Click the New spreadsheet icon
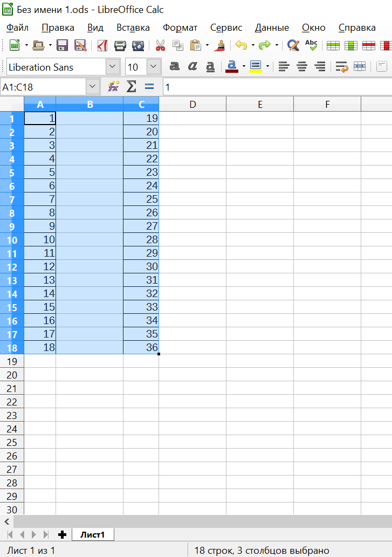Viewport: 392px width, 557px height. point(15,45)
